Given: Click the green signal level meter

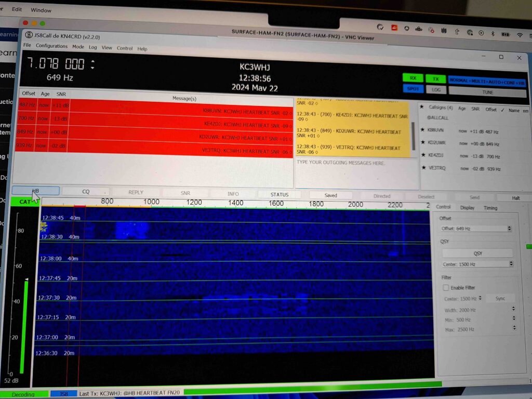Looking at the screenshot, I should 24,326.
